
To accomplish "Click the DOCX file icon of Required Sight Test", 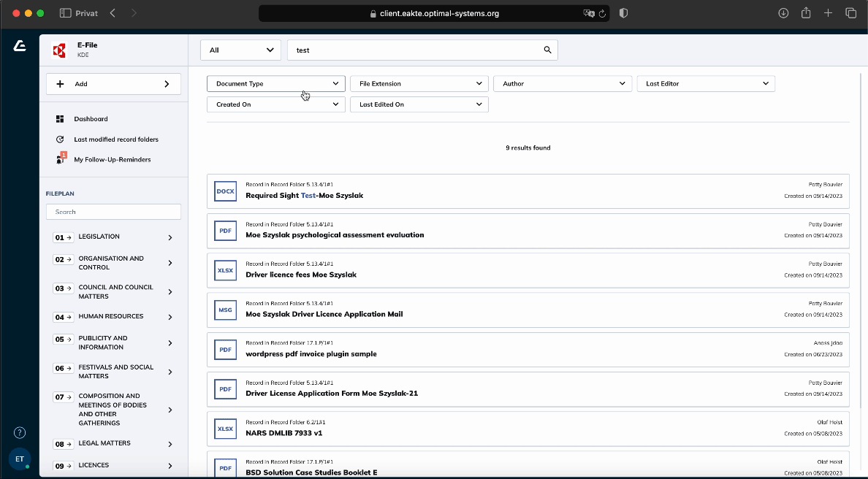I will pyautogui.click(x=225, y=191).
